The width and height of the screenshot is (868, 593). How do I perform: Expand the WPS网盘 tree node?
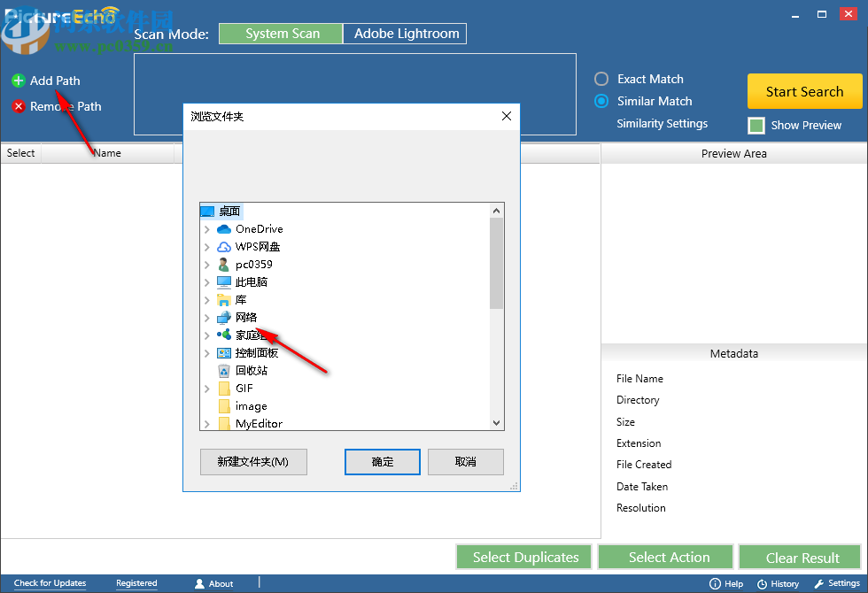coord(207,247)
